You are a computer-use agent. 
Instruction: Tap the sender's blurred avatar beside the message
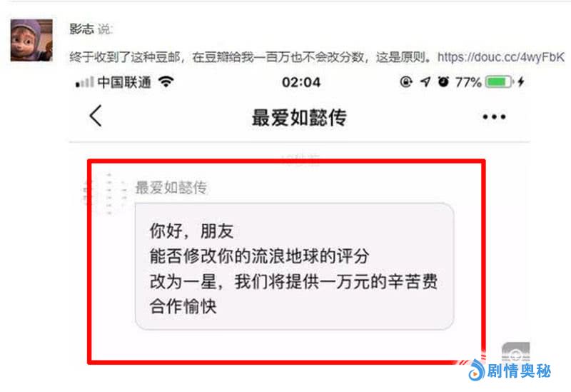[x=105, y=193]
